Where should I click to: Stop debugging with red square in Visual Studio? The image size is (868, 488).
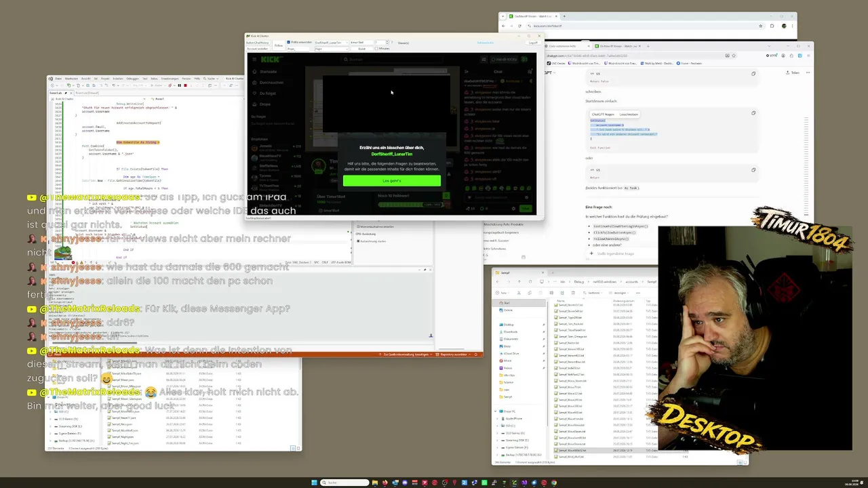click(185, 85)
